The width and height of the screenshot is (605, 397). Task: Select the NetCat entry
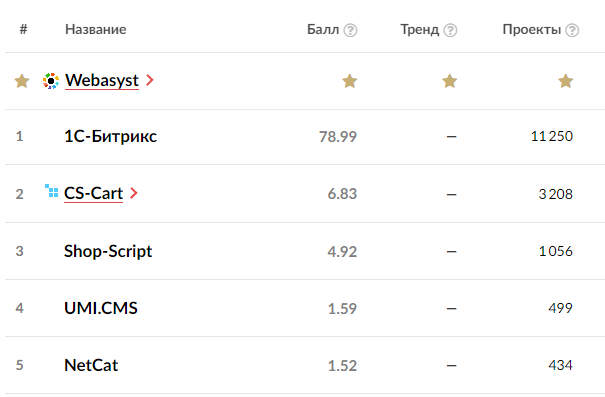[91, 365]
